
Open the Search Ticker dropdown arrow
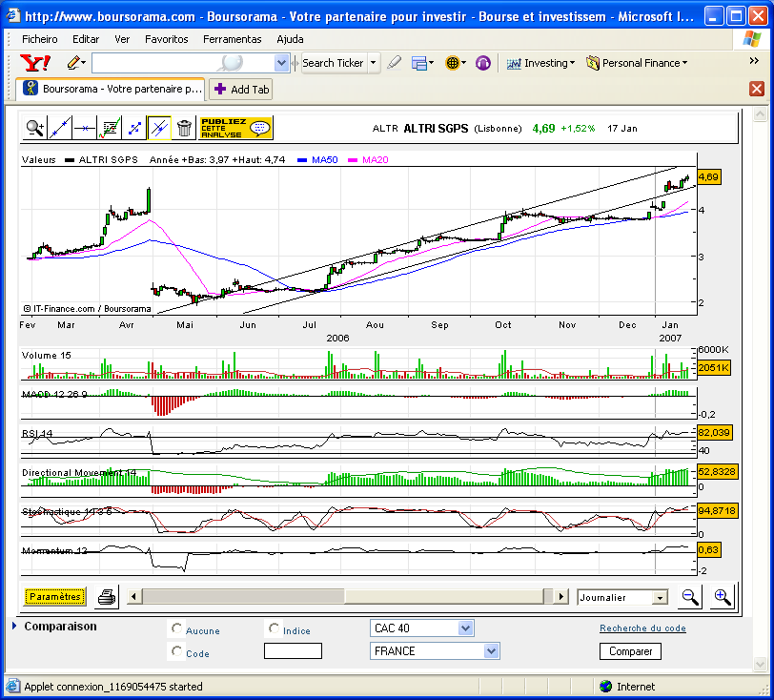(x=374, y=63)
